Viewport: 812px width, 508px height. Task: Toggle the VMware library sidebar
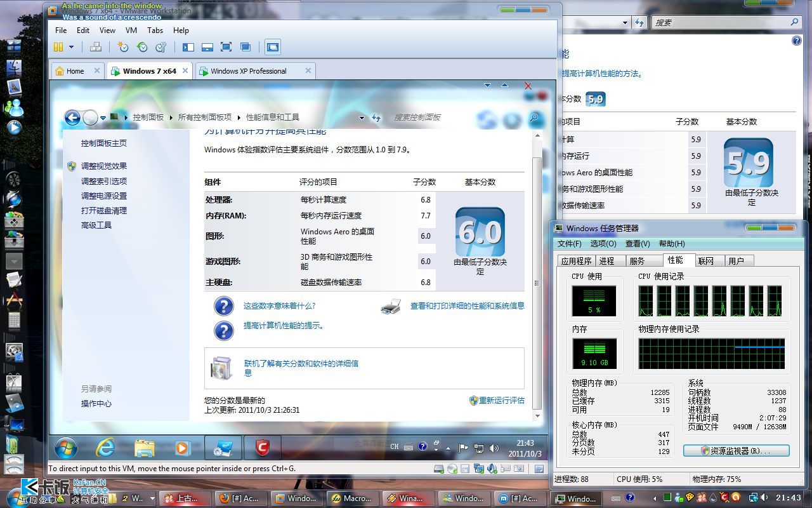(x=188, y=47)
